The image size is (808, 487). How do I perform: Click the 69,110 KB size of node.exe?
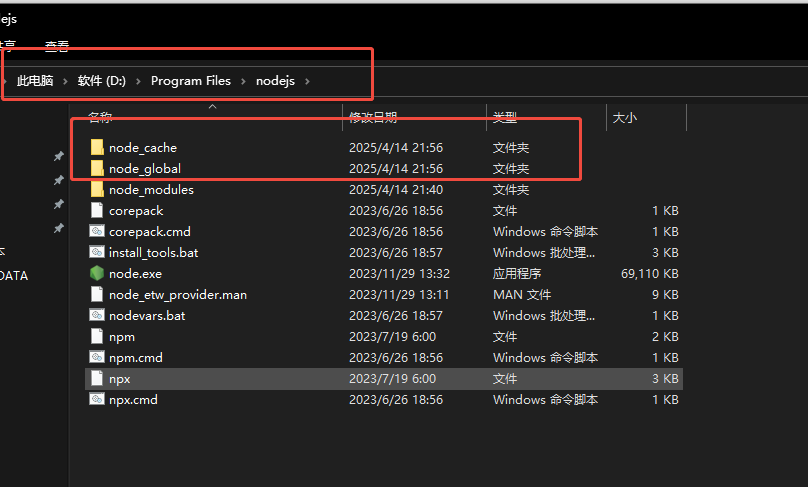point(649,274)
